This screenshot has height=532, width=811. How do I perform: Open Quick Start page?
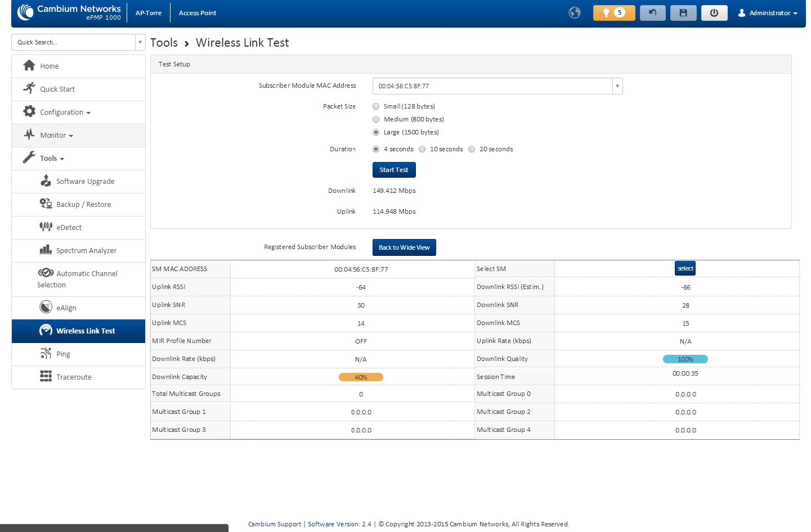pyautogui.click(x=78, y=89)
